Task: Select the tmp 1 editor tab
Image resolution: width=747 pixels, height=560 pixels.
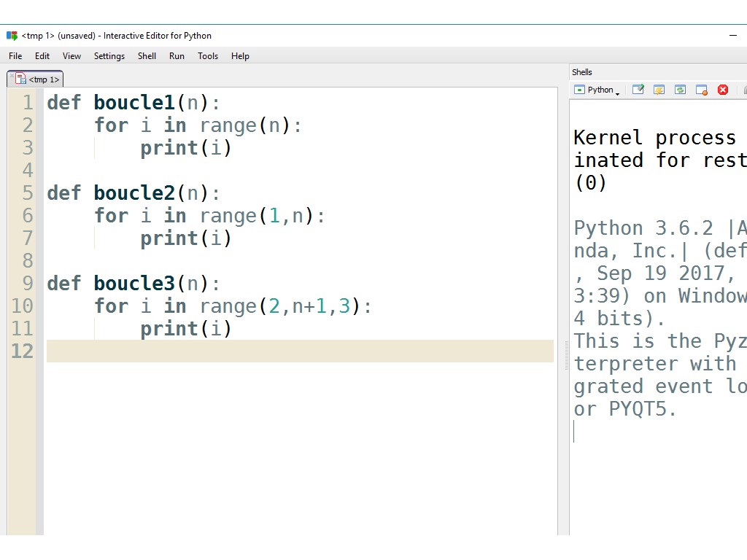Action: click(43, 79)
